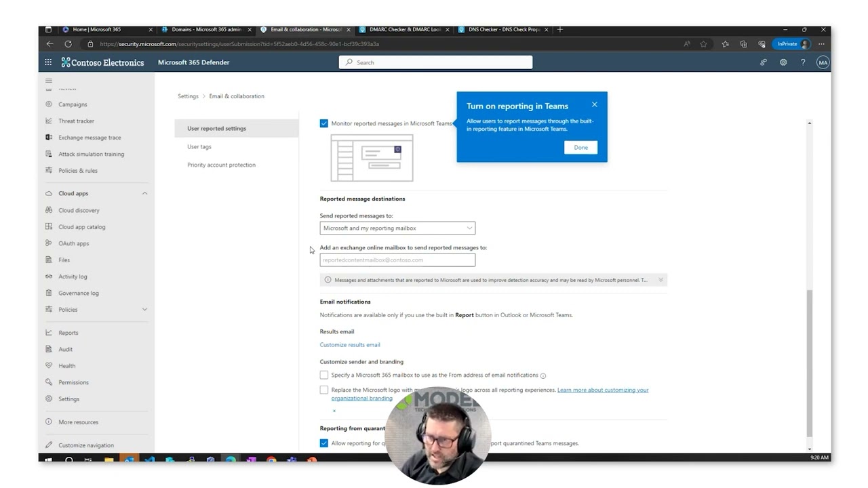Select Priority account protection tab

[x=221, y=165]
